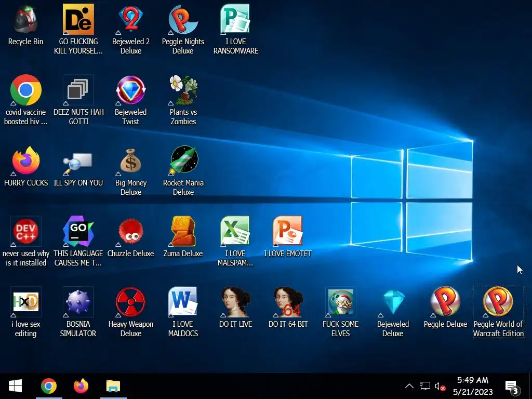Open the notification center with 3 notifications
The width and height of the screenshot is (532, 399).
point(512,386)
